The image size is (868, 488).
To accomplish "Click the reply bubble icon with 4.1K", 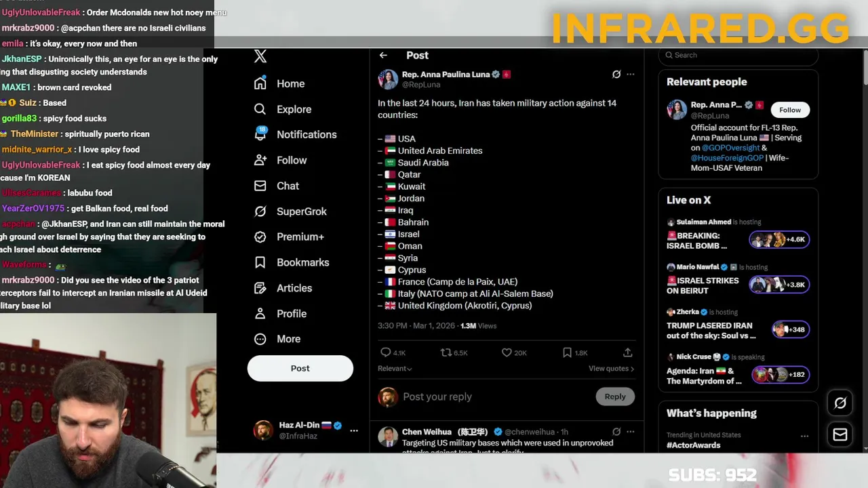I will pos(385,352).
